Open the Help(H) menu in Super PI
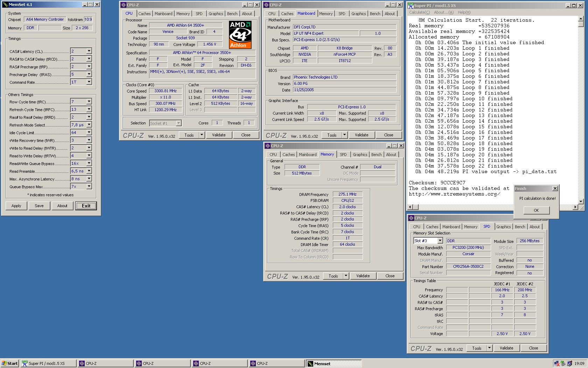Screen dimensions: 588x368 (464, 12)
